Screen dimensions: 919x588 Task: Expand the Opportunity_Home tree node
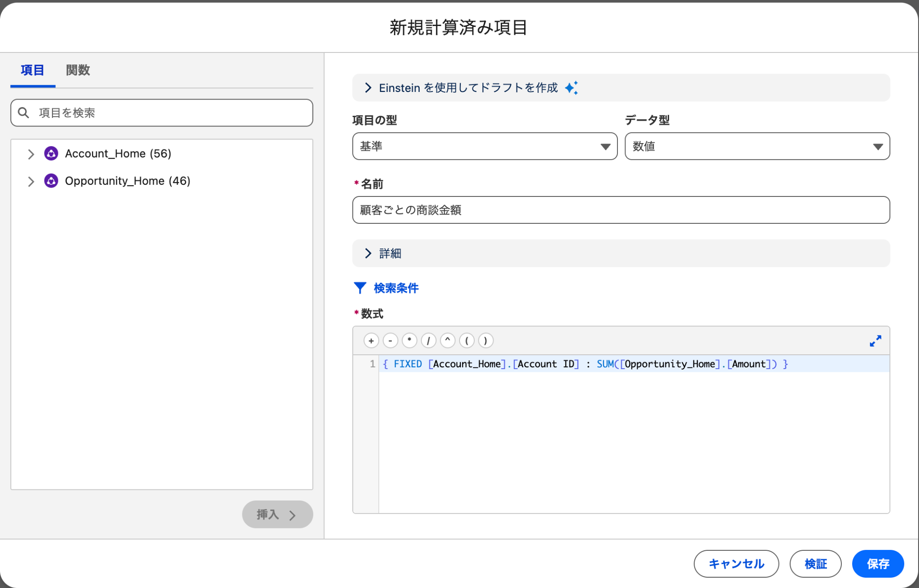(31, 182)
